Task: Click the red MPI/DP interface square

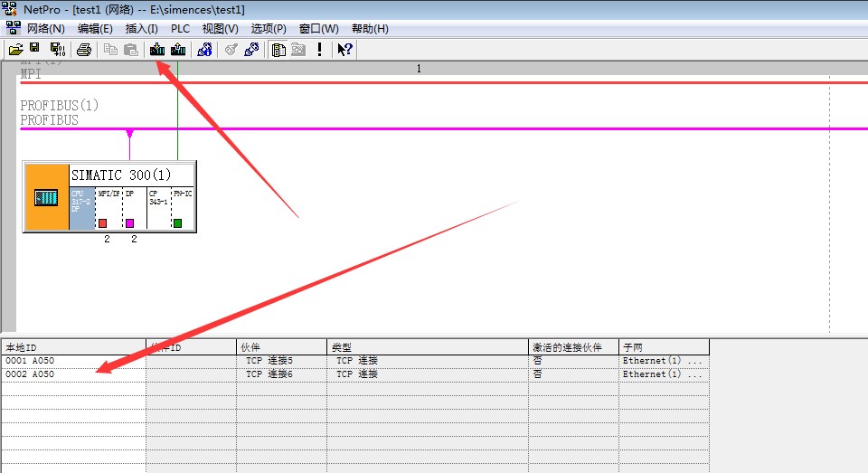Action: pos(102,223)
